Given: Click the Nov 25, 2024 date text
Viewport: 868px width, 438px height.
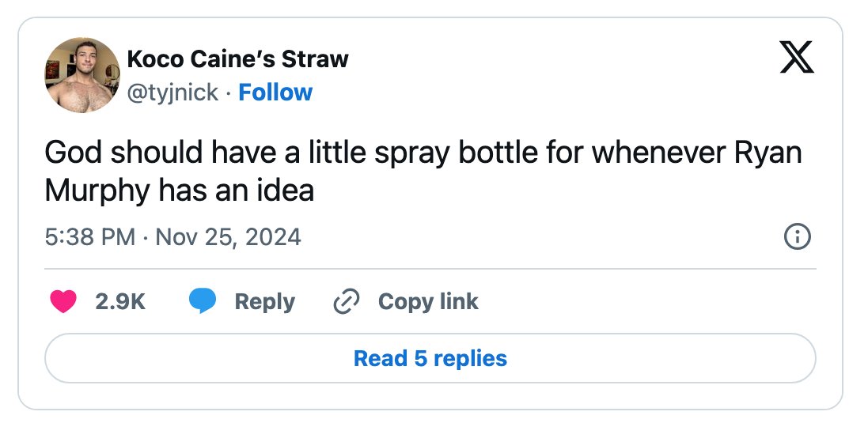Looking at the screenshot, I should 228,237.
